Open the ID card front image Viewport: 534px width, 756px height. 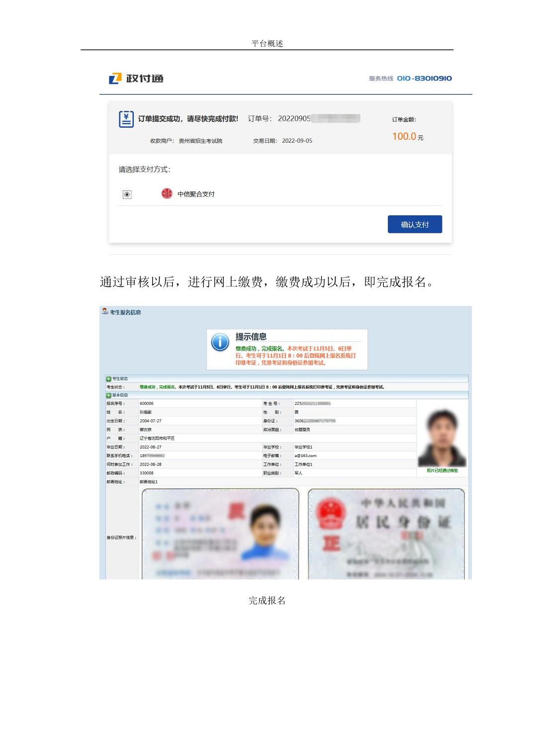point(220,534)
